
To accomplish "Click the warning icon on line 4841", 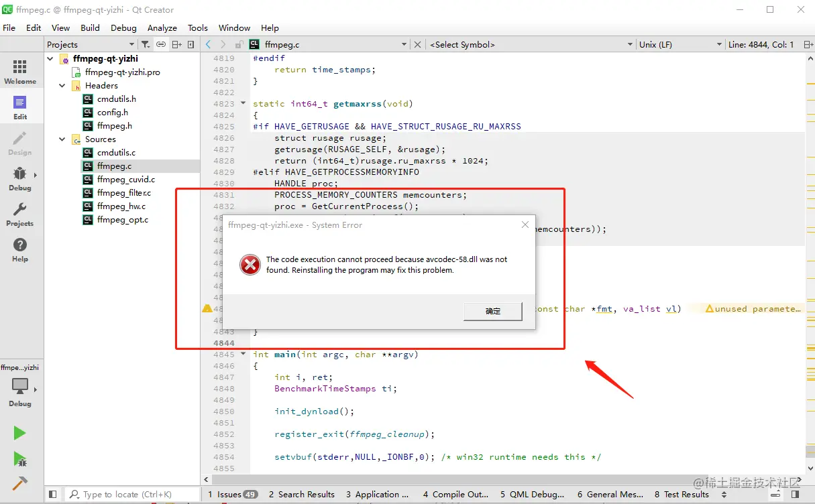I will pos(207,309).
